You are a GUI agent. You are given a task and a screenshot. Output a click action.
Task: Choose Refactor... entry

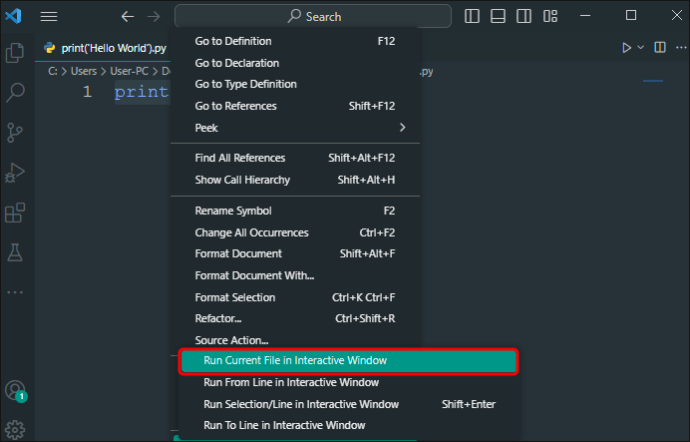[295, 318]
